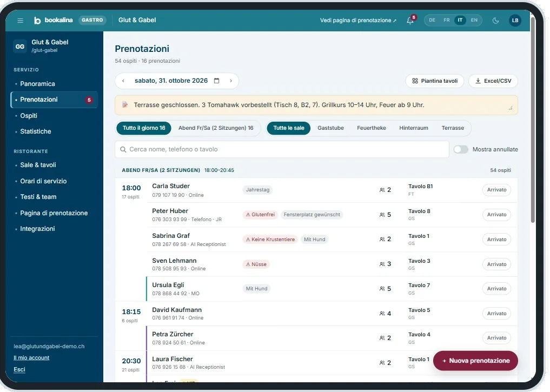
Task: Open Vedi pagina di prenotazione link
Action: click(x=358, y=21)
